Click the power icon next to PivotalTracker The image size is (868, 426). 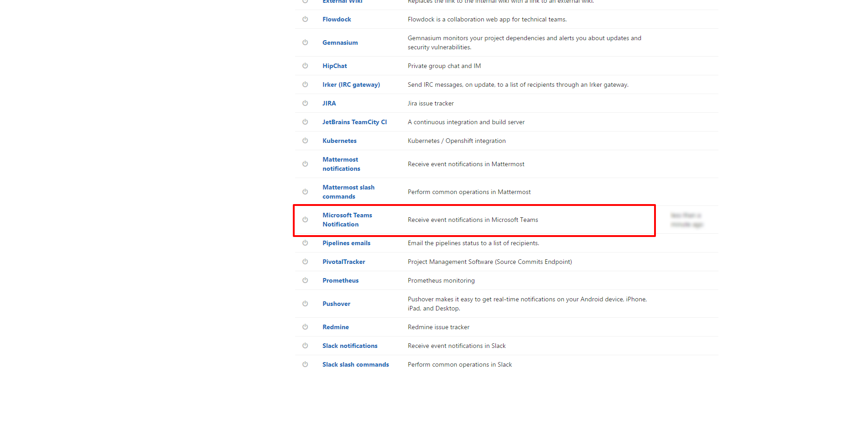tap(305, 262)
